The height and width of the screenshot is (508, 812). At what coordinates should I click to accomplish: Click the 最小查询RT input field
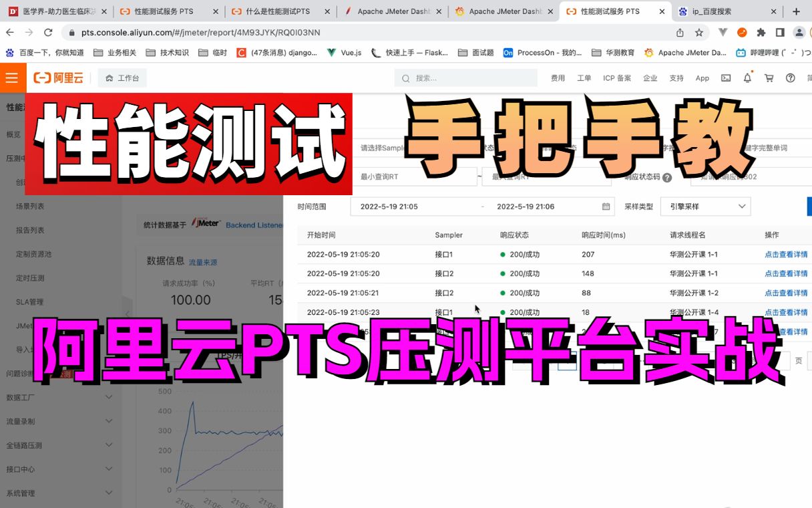415,177
